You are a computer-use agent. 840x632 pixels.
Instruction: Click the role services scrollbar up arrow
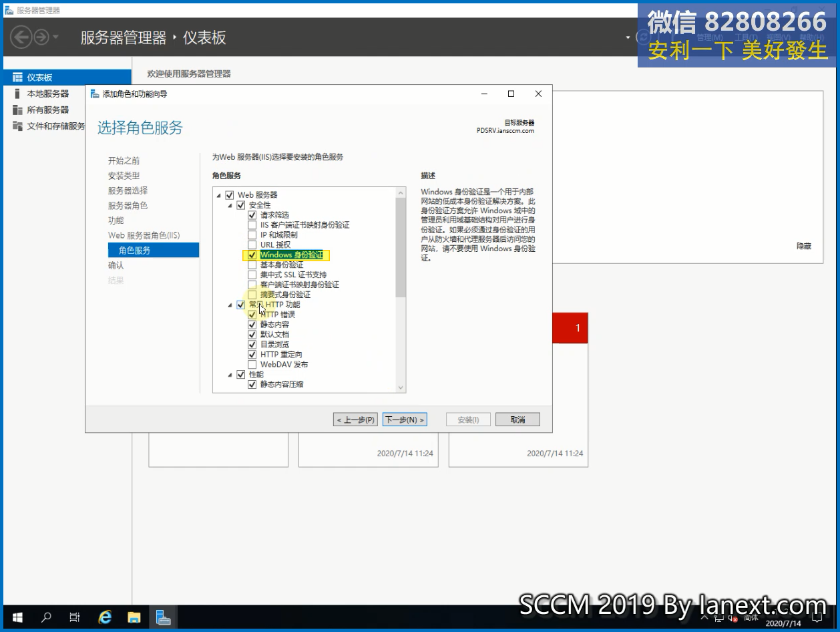(401, 193)
